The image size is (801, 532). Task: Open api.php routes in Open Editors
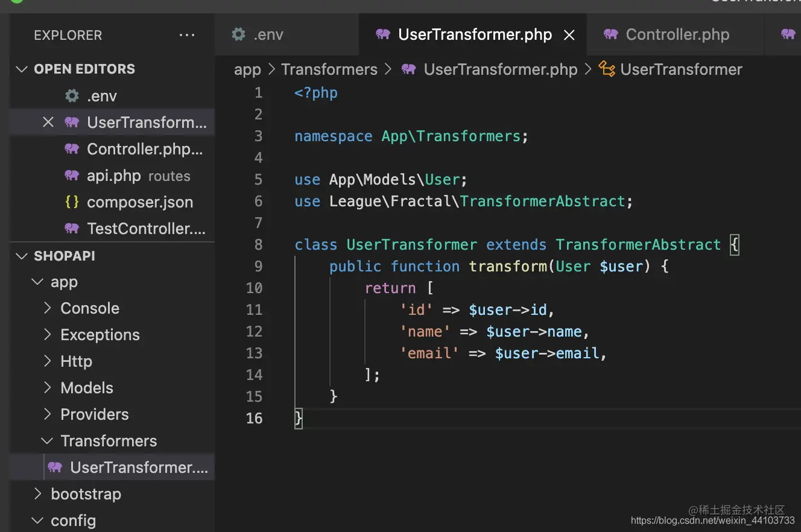[x=112, y=176]
